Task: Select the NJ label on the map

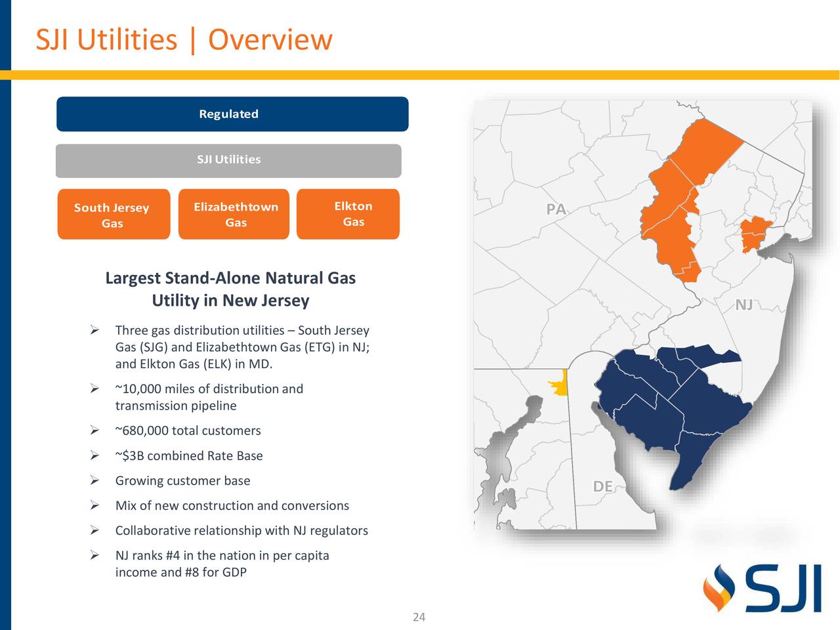Action: 745,304
